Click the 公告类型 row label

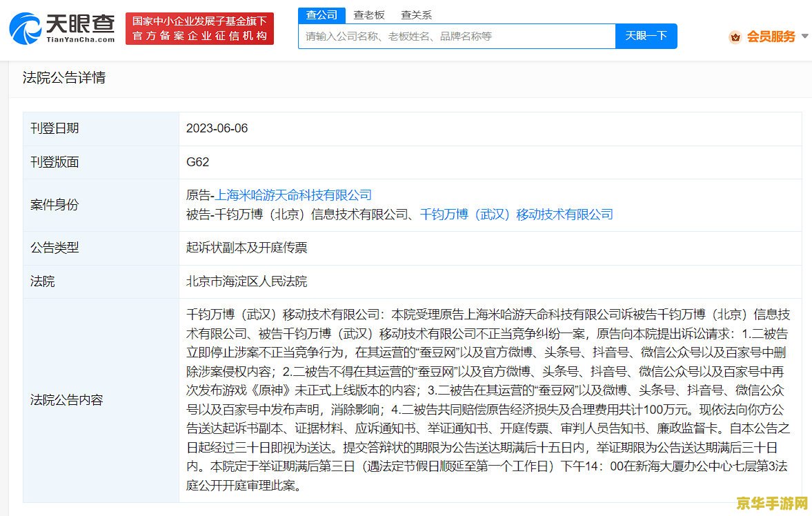(x=55, y=248)
